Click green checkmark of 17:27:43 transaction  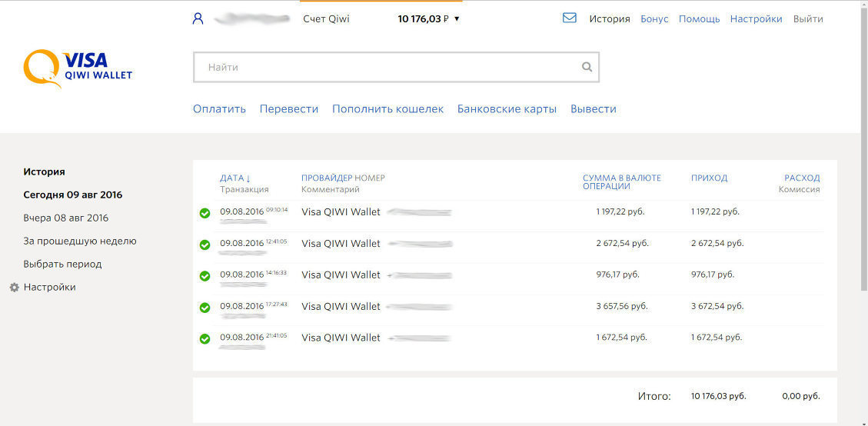coord(205,308)
